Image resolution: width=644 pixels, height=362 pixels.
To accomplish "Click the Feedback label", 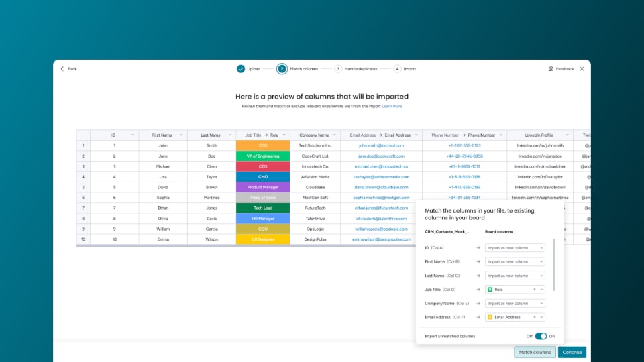I will pos(565,69).
